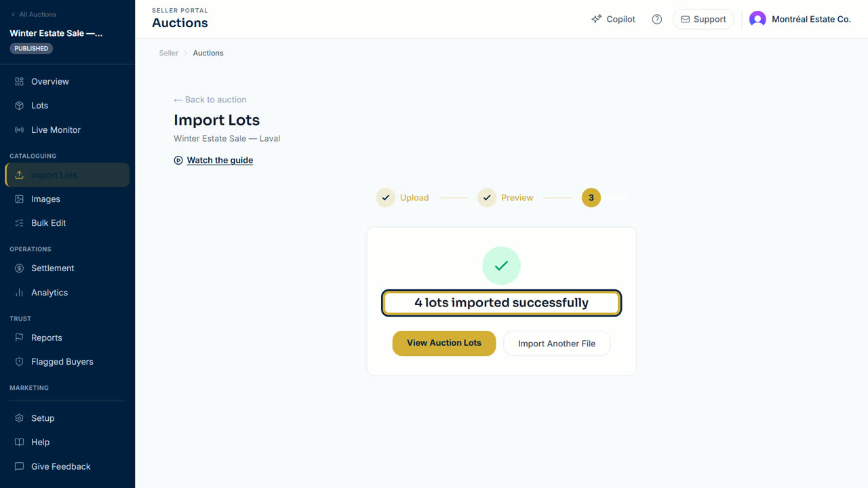This screenshot has height=488, width=868.
Task: Return to the Upload step indicator
Action: click(403, 198)
